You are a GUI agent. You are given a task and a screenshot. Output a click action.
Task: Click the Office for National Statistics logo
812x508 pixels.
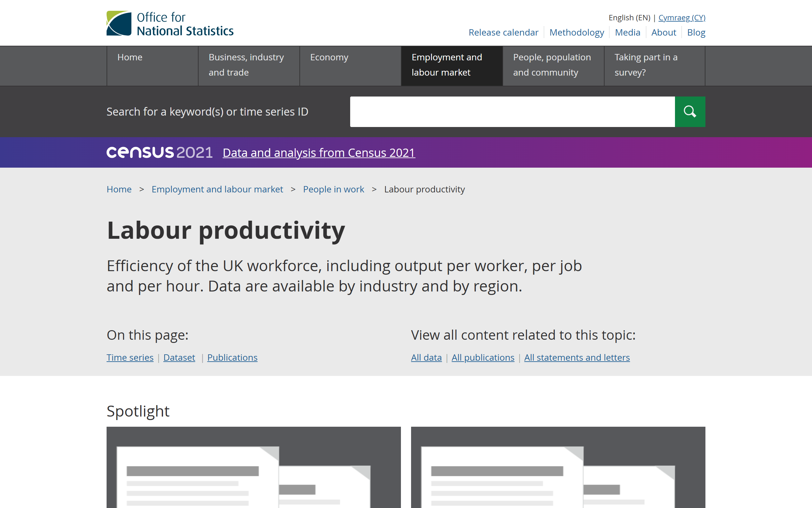(x=170, y=23)
